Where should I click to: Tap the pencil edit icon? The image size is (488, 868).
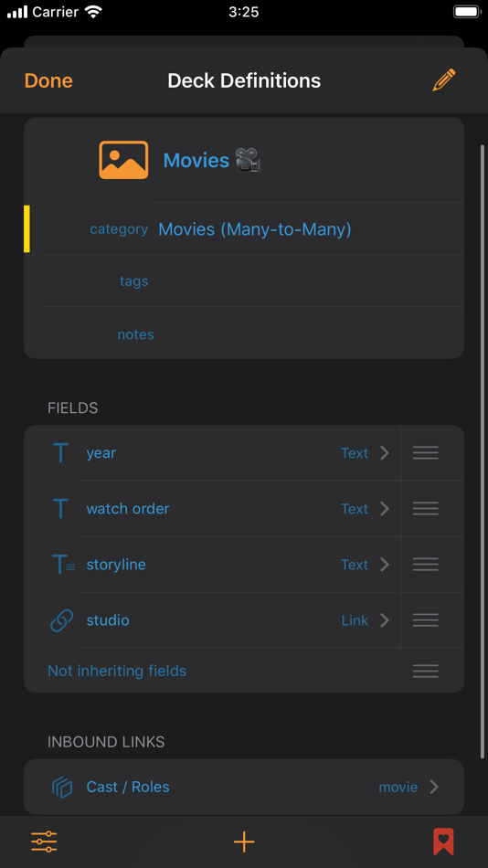pos(444,80)
